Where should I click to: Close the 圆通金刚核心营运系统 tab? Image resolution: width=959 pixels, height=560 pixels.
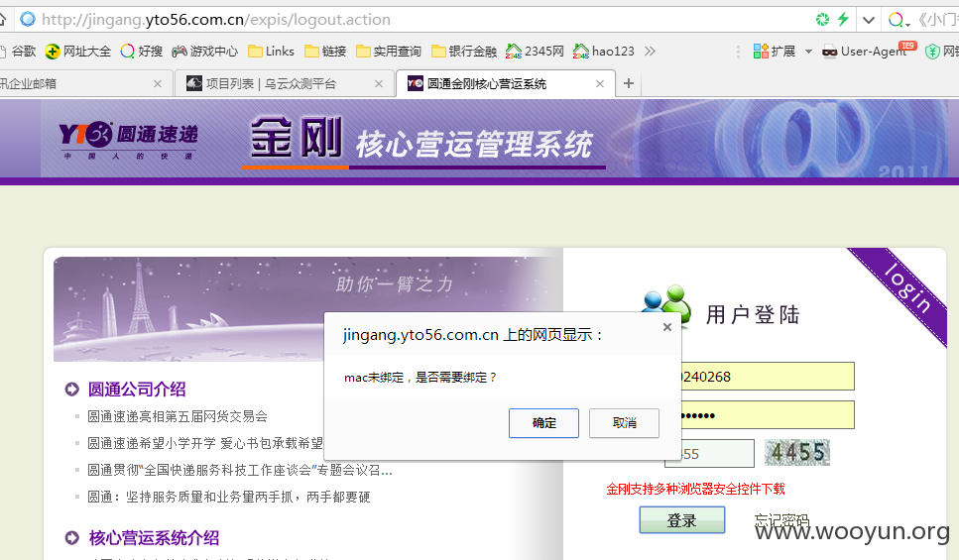click(599, 84)
